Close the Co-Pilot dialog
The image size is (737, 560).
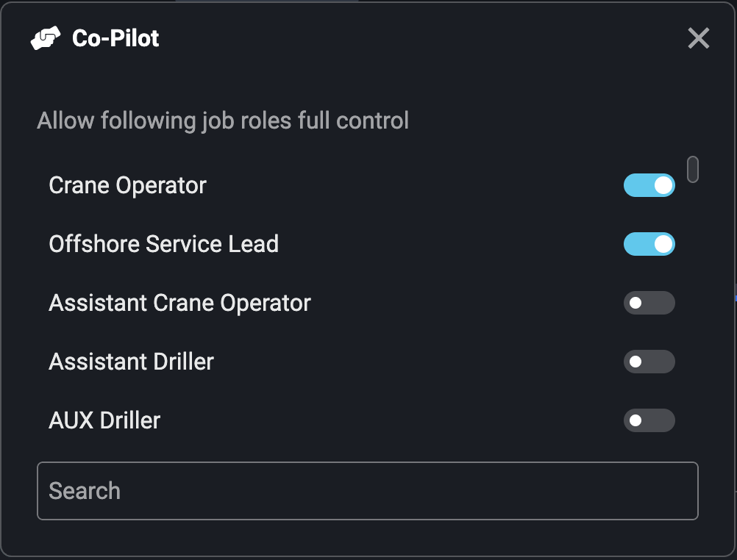698,38
